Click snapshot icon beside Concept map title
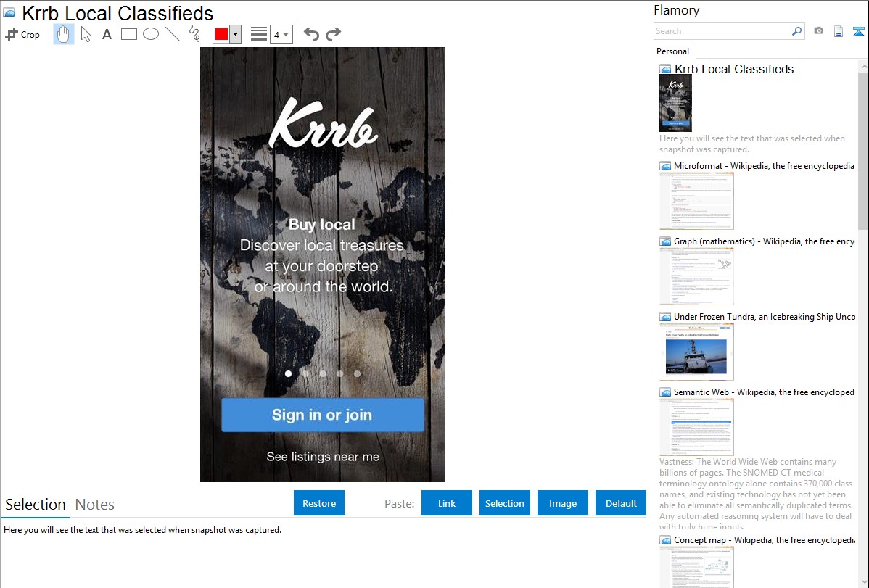The image size is (869, 588). [666, 540]
